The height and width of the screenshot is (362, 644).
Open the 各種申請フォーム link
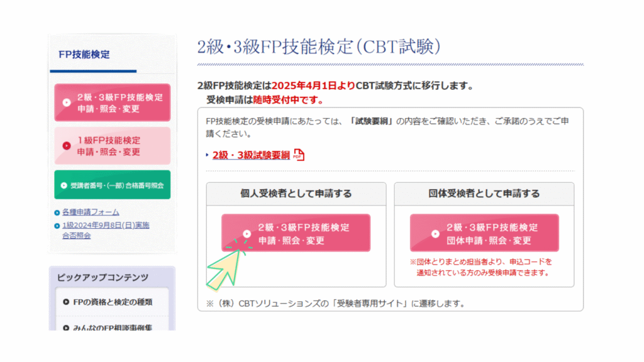[91, 212]
